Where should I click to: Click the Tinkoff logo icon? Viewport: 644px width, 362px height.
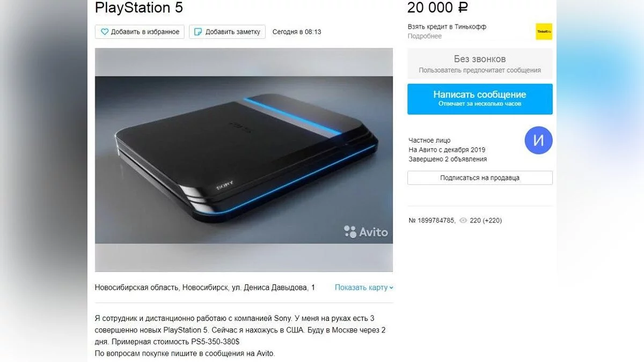544,32
